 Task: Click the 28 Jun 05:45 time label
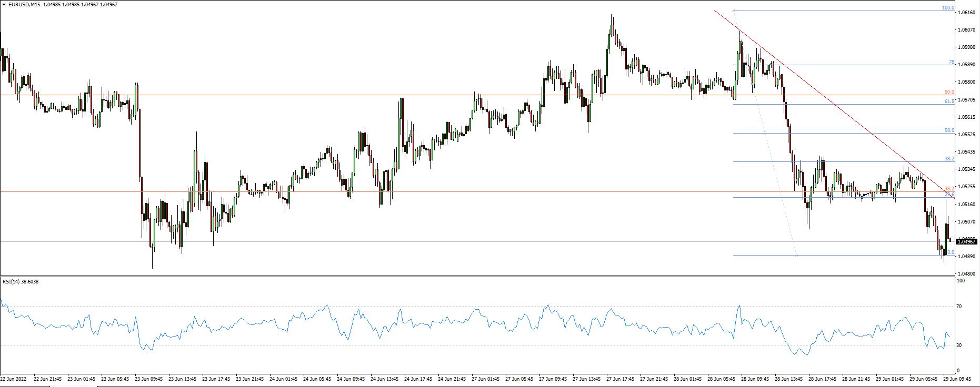click(x=721, y=379)
